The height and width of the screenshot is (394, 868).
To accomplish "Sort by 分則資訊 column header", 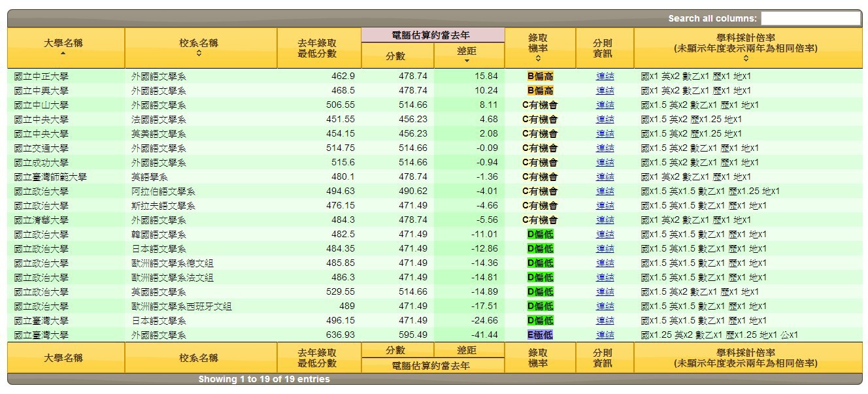I will point(604,48).
